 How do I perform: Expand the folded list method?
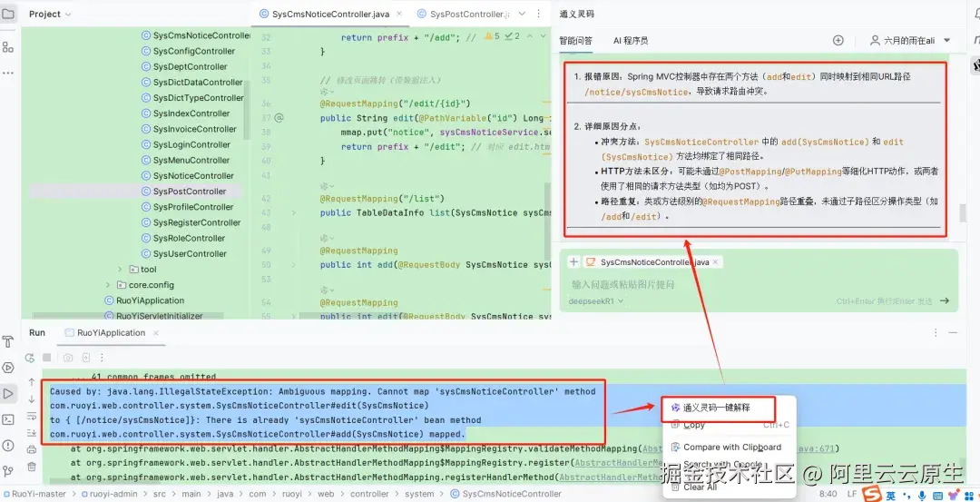point(294,212)
